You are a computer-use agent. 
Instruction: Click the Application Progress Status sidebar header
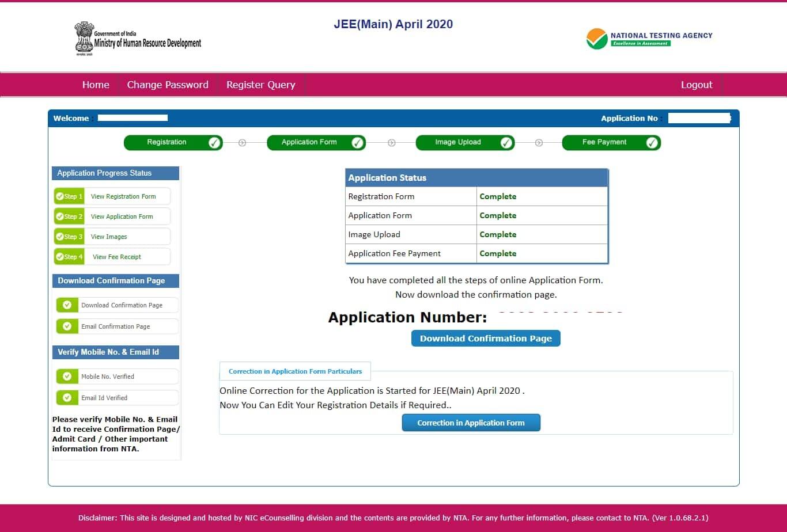point(116,173)
